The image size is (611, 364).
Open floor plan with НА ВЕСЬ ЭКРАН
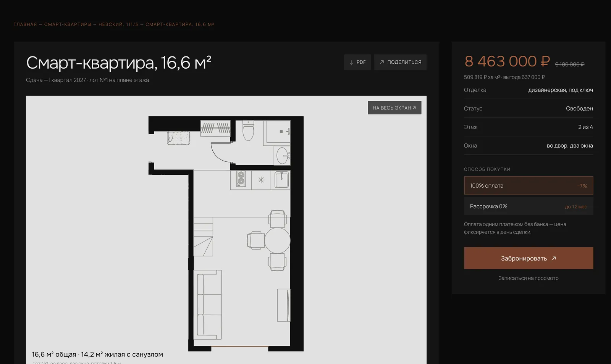394,108
